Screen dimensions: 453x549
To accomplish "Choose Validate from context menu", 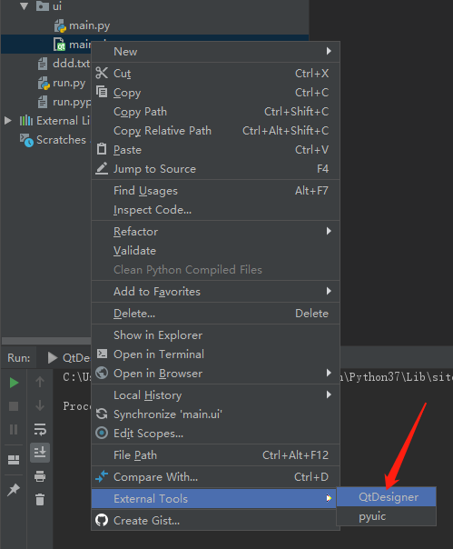I will coord(216,251).
